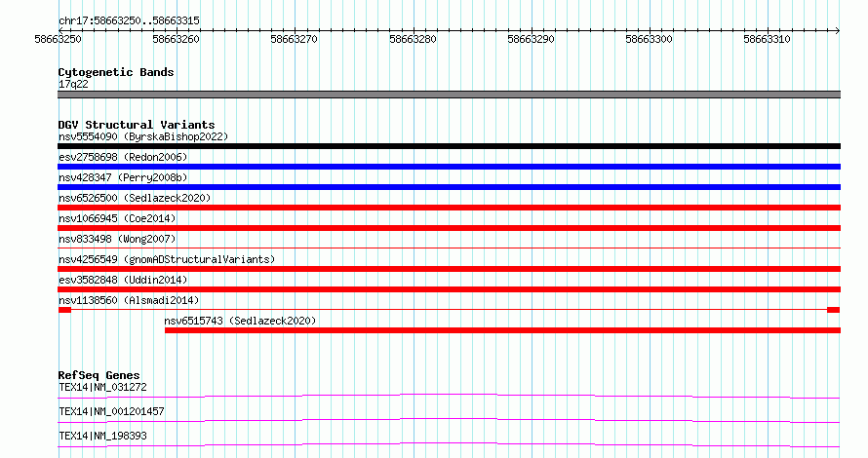Click the ruler's right arrowhead
This screenshot has height=458, width=868.
838,30
